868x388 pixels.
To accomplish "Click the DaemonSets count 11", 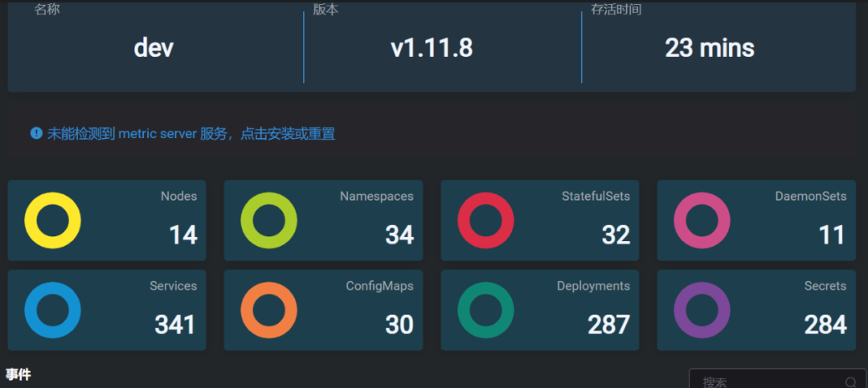I will coord(833,235).
